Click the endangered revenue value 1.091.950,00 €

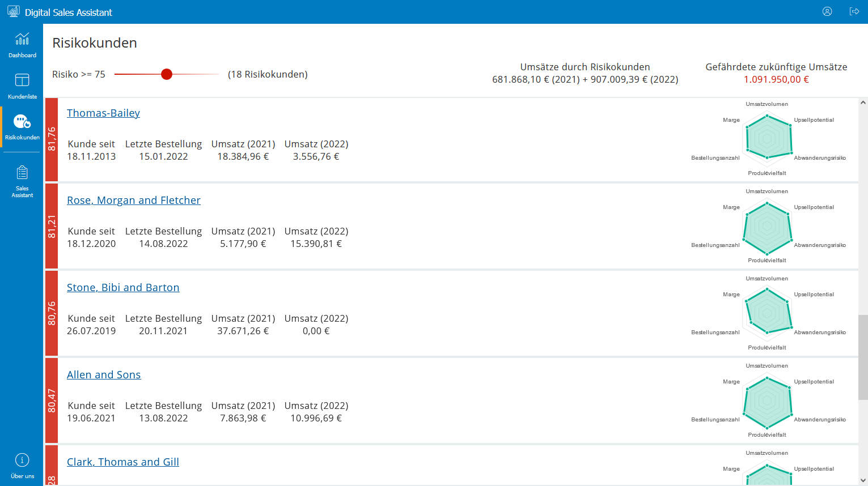coord(776,79)
